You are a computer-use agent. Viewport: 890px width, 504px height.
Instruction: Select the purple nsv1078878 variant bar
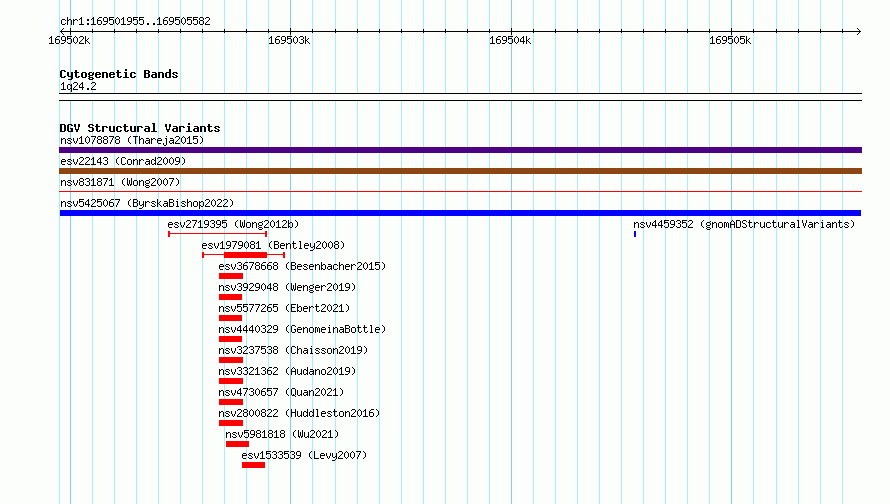460,150
